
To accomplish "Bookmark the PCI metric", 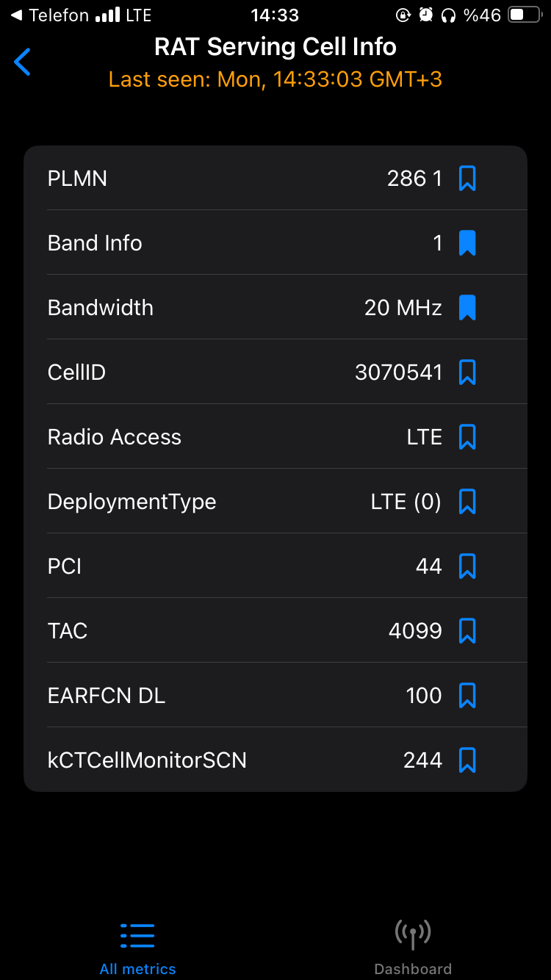I will (x=467, y=566).
